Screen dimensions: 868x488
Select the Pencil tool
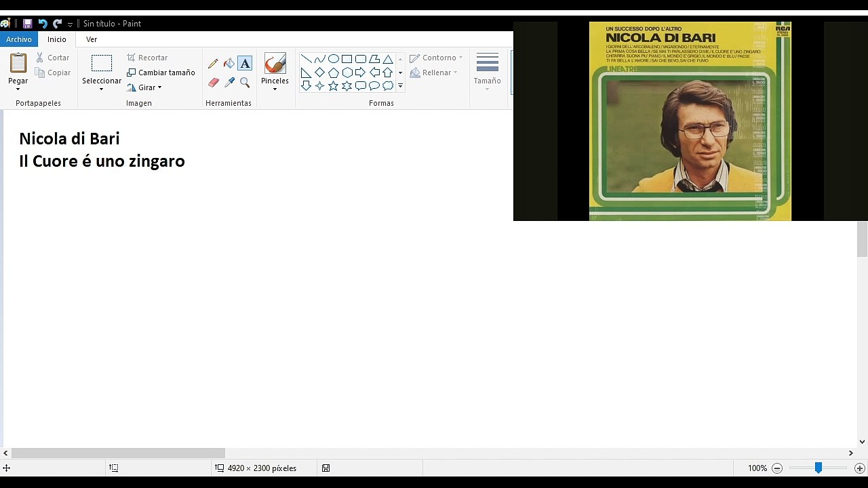tap(213, 64)
